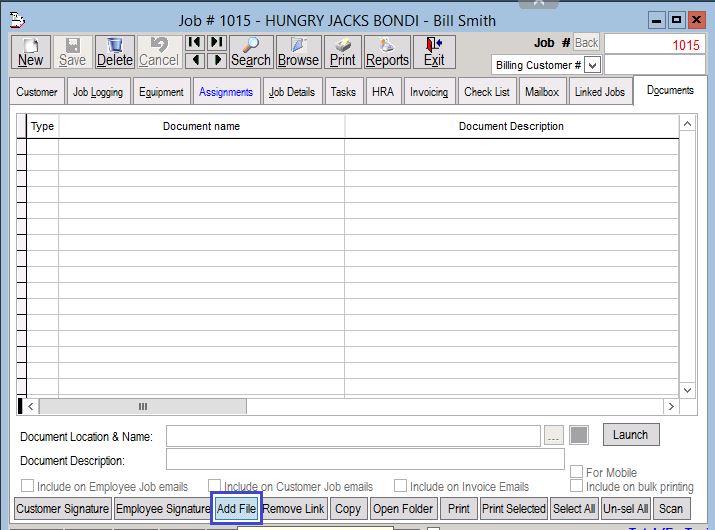Click the Print printer icon
Image resolution: width=715 pixels, height=530 pixels.
click(343, 52)
